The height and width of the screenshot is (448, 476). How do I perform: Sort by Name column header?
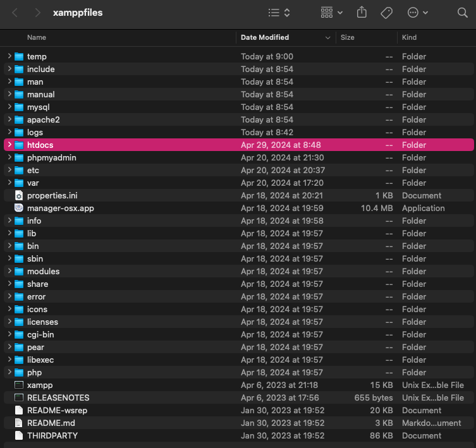pos(37,37)
